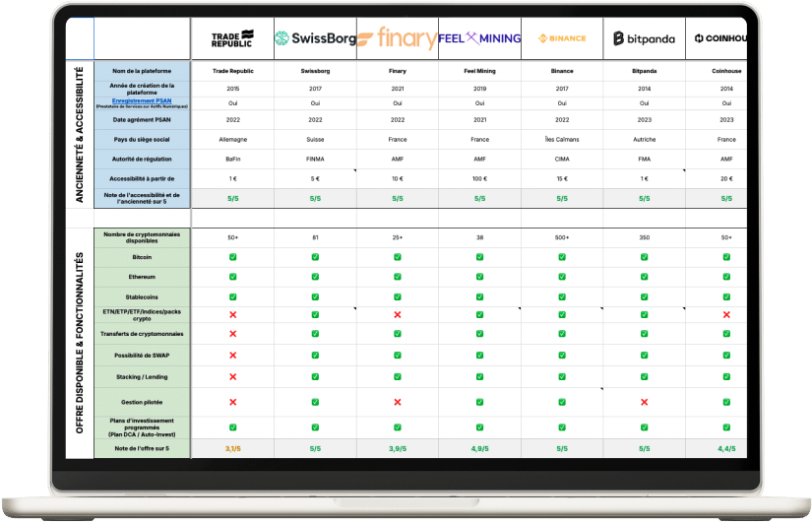812x524 pixels.
Task: Click Bitpanda's Ethereum check mark
Action: (645, 277)
